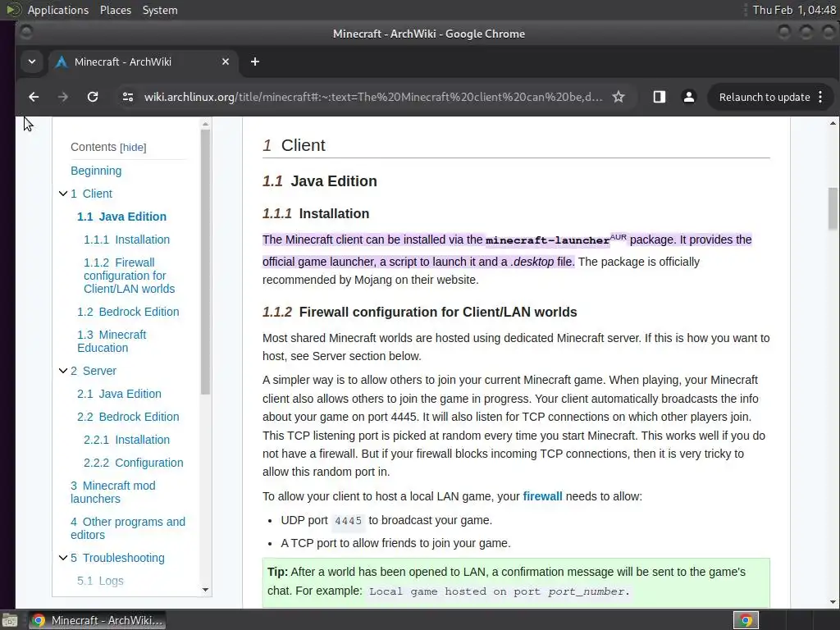Open 1.1.1 Installation contents entry
The height and width of the screenshot is (630, 840).
(126, 240)
